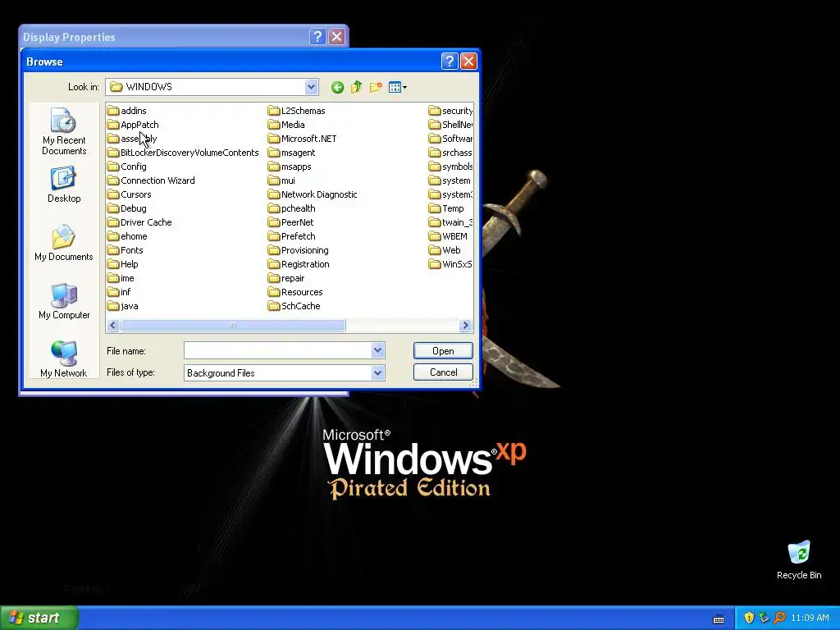
Task: Click the file list right scroll arrow
Action: (466, 325)
